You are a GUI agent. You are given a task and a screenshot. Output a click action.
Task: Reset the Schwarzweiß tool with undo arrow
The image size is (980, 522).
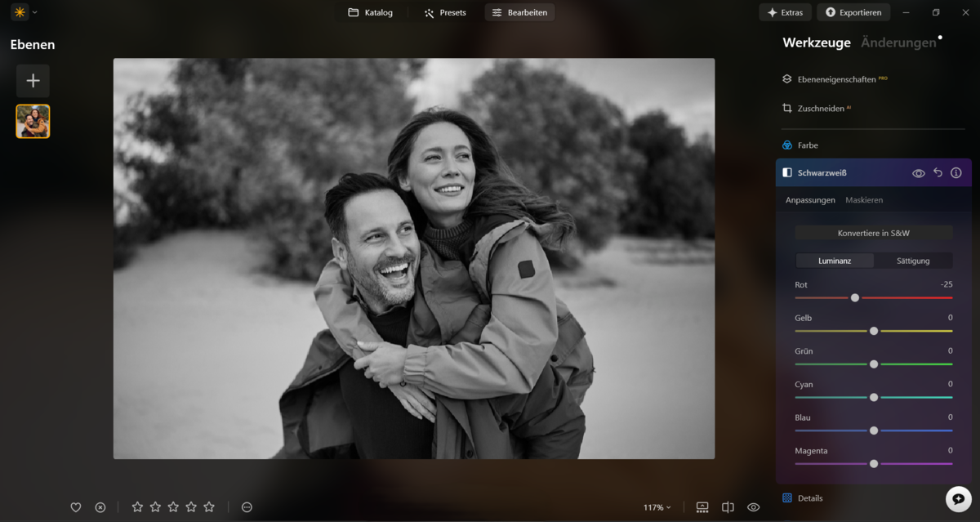coord(938,173)
